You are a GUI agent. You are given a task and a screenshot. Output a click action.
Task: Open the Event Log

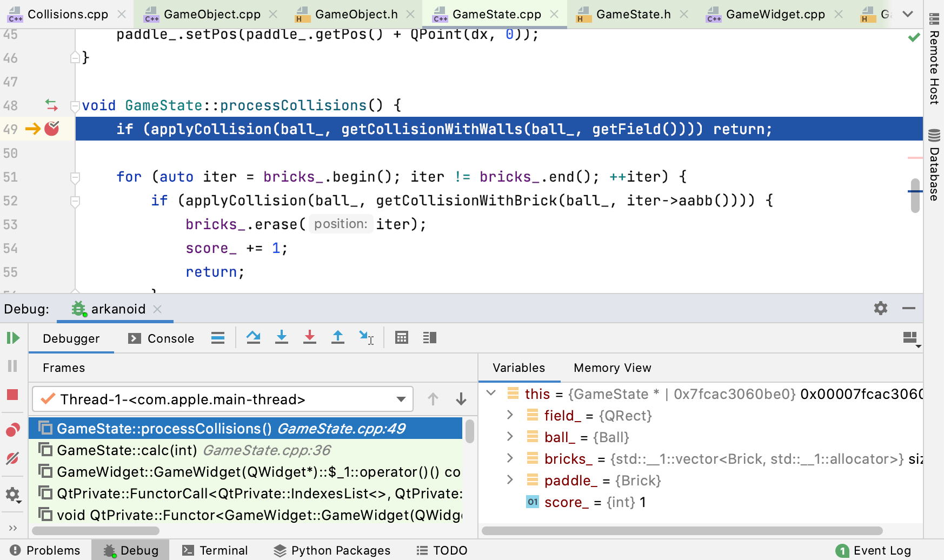883,550
